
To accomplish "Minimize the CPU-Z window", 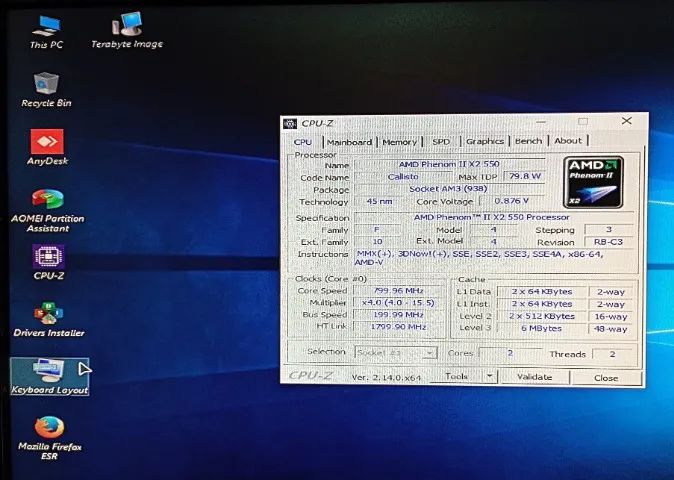I will (x=541, y=122).
